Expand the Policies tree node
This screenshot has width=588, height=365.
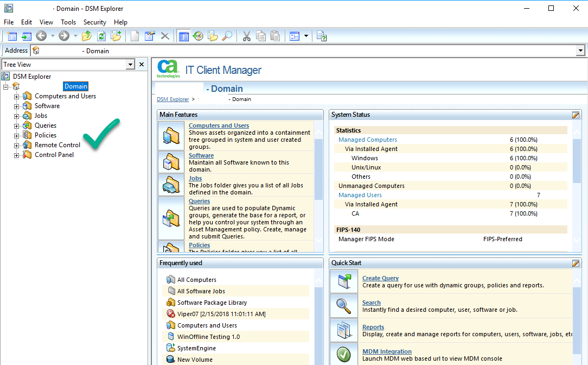pyautogui.click(x=17, y=136)
